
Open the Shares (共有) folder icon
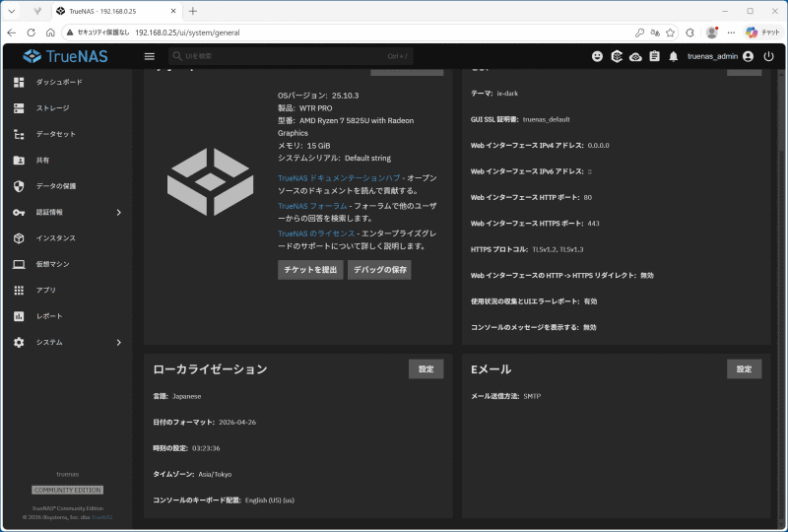coord(19,160)
